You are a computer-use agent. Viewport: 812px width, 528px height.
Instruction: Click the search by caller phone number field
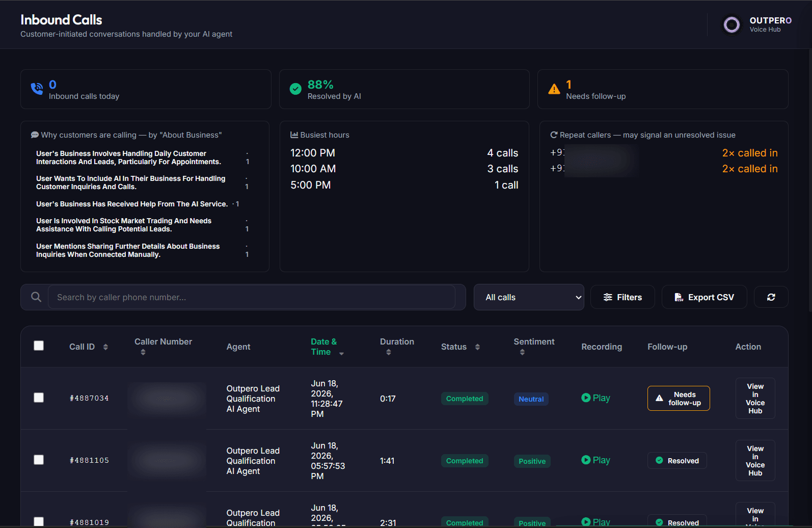pyautogui.click(x=251, y=297)
